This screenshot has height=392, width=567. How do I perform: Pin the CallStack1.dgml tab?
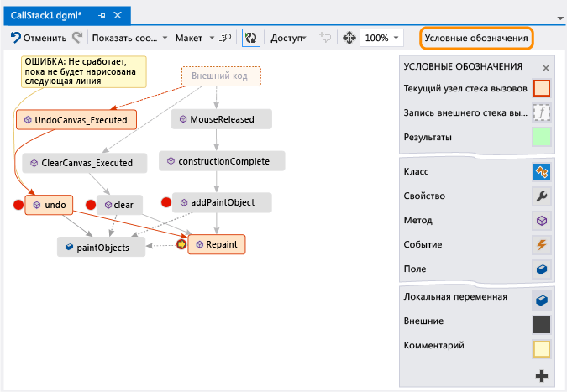click(102, 16)
